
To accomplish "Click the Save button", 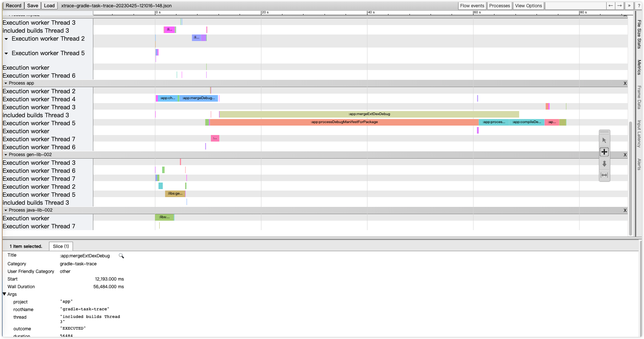I will coord(33,5).
